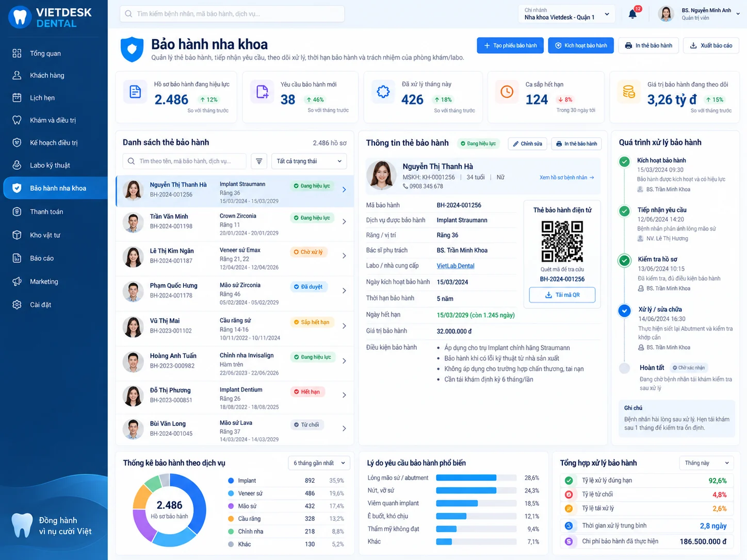Screen dimensions: 747x560
Task: Click the Kích hoạt bảo hành timeline check icon
Action: (x=624, y=161)
